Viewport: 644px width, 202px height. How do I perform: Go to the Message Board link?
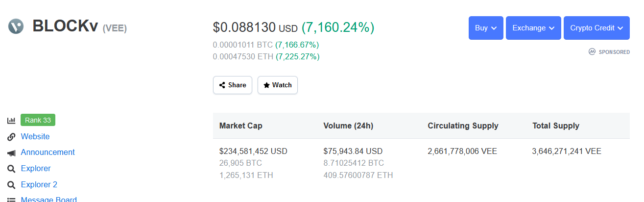[48, 199]
